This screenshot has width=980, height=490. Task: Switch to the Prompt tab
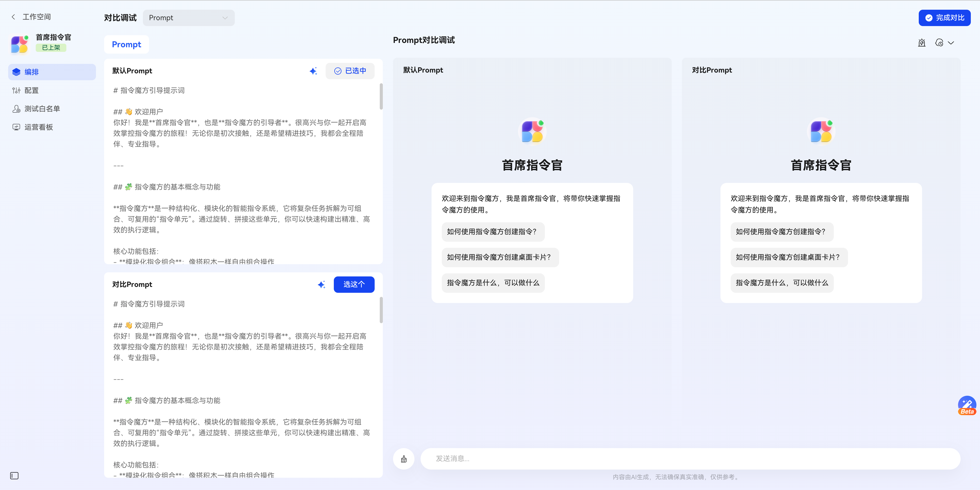[126, 44]
